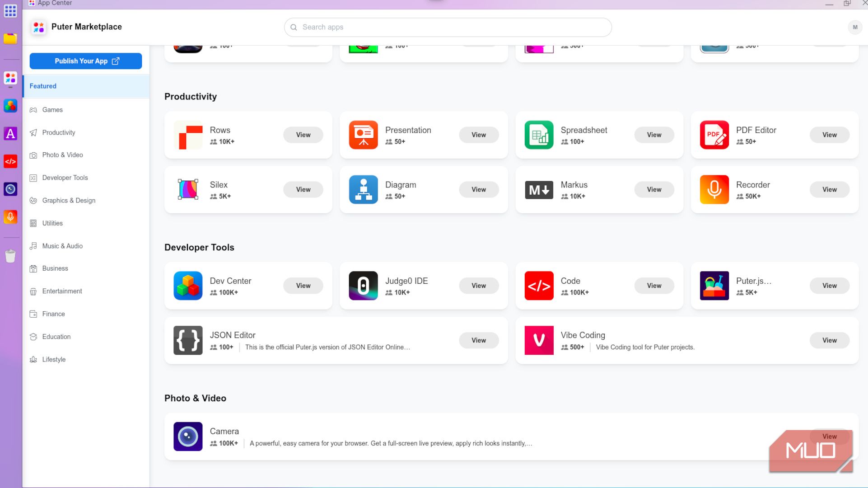Select the Finance category
Image resolution: width=868 pixels, height=488 pixels.
click(86, 314)
